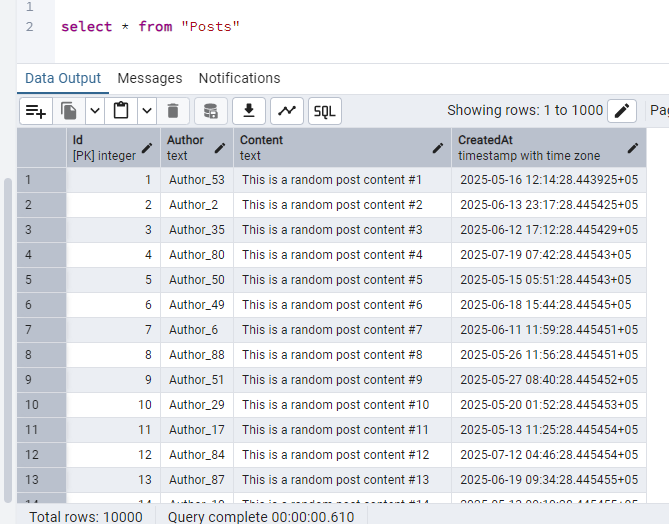
Task: Click the Id cell with value 3
Action: (113, 230)
